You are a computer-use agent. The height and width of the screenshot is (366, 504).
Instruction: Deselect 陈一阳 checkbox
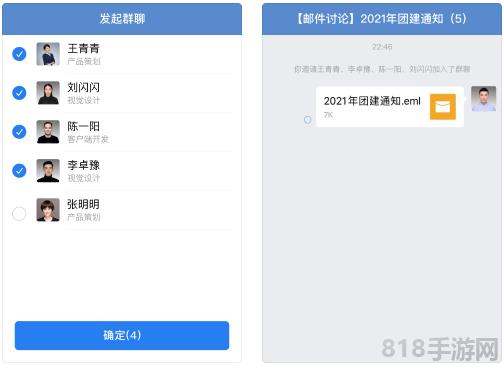tap(19, 132)
